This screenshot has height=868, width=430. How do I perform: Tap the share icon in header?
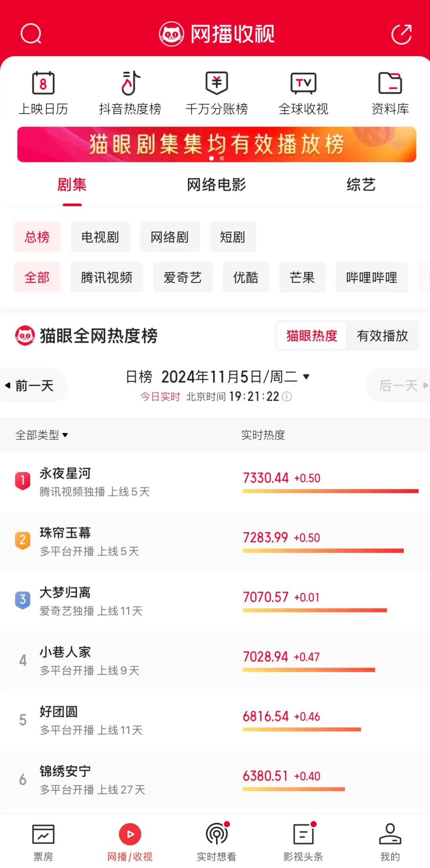[x=401, y=34]
